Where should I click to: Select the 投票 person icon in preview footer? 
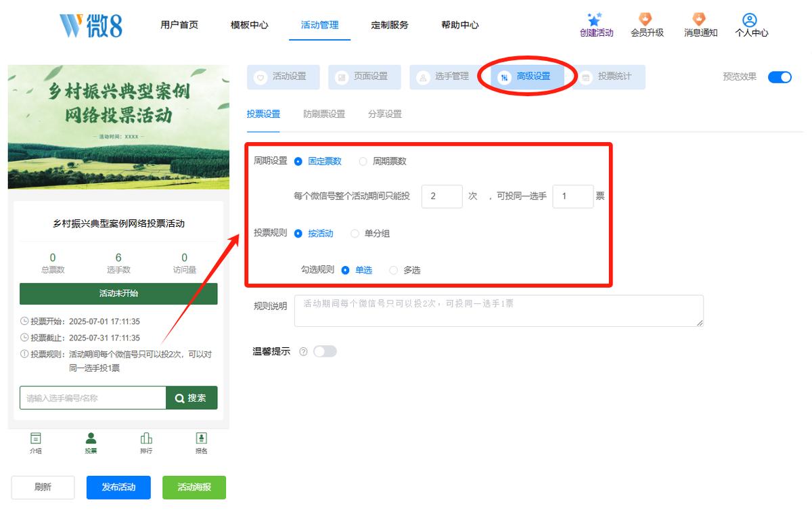pyautogui.click(x=91, y=438)
